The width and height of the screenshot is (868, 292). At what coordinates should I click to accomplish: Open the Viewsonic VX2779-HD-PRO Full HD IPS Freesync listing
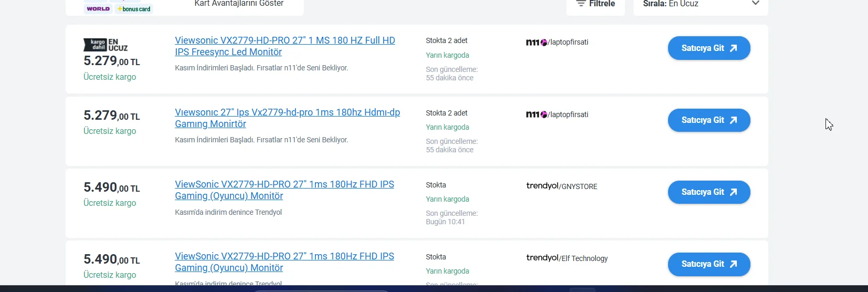click(285, 46)
